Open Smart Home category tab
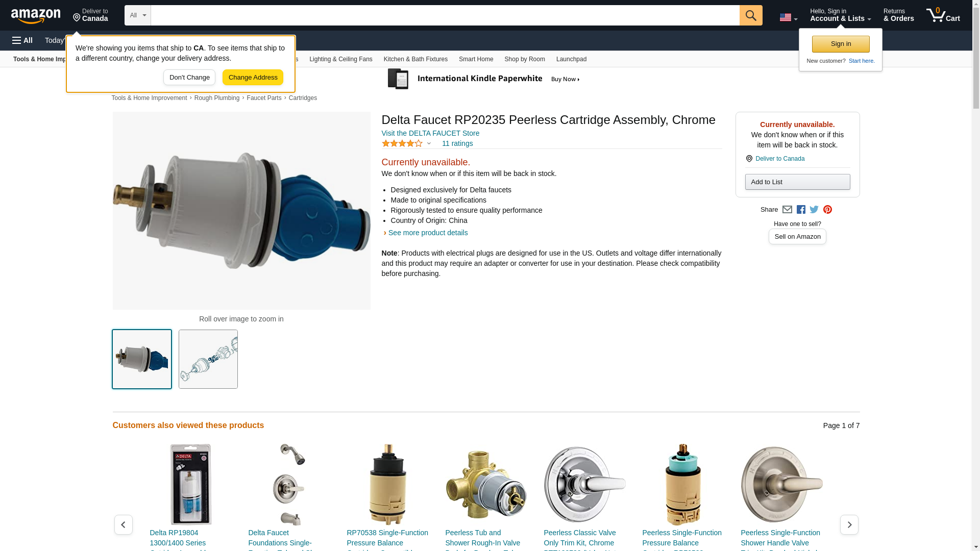The image size is (980, 551). [476, 59]
